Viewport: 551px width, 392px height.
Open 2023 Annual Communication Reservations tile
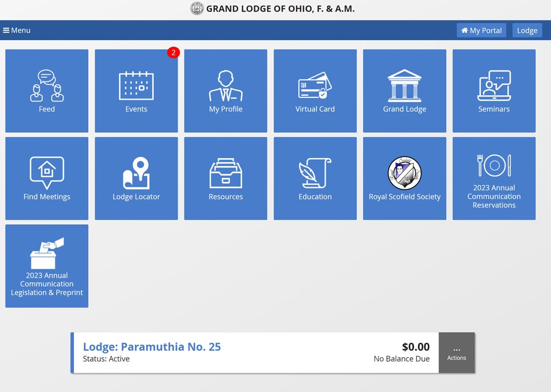[x=494, y=178]
